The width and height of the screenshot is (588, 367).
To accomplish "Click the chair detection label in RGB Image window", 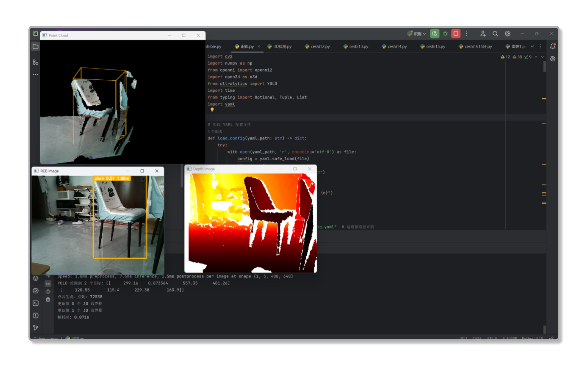I will coord(112,178).
